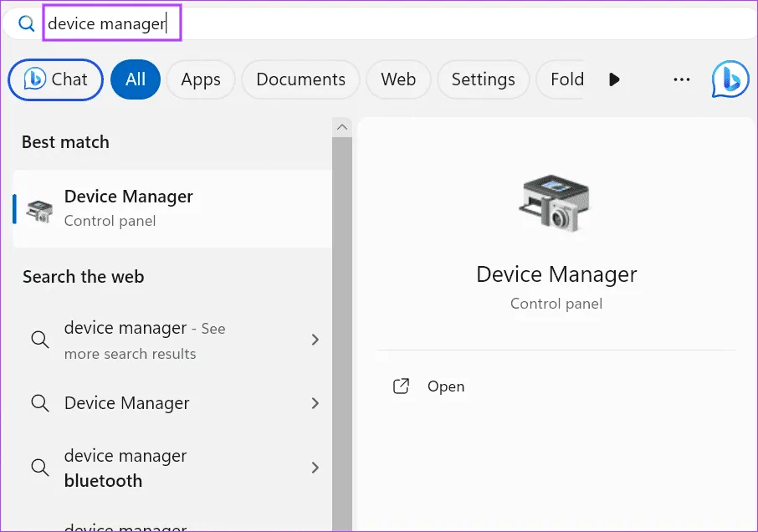Click the Chat button
Viewport: 758px width, 532px height.
click(x=56, y=79)
